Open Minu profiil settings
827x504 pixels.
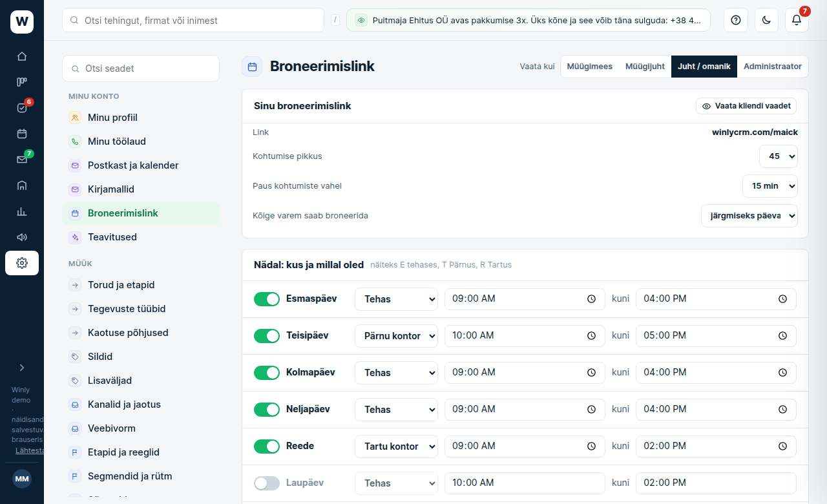141,118
